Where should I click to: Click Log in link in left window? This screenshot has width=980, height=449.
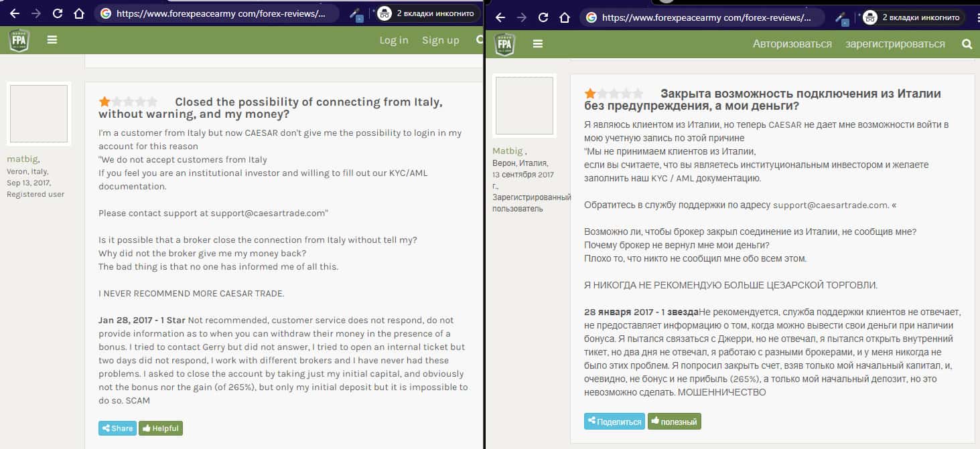393,40
